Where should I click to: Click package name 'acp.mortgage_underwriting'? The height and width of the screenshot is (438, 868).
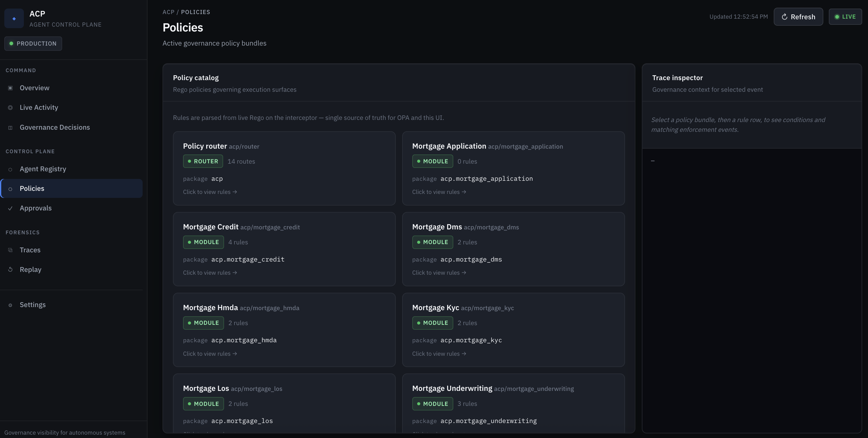pyautogui.click(x=488, y=421)
